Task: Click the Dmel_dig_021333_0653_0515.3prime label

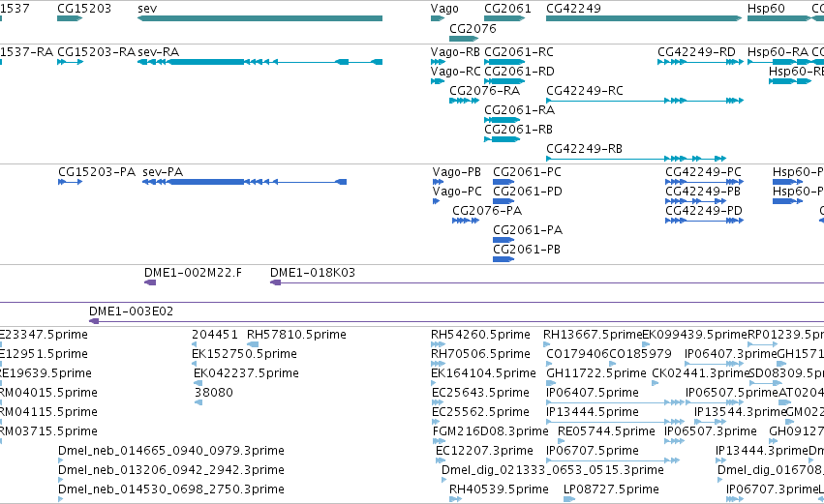Action: point(553,471)
